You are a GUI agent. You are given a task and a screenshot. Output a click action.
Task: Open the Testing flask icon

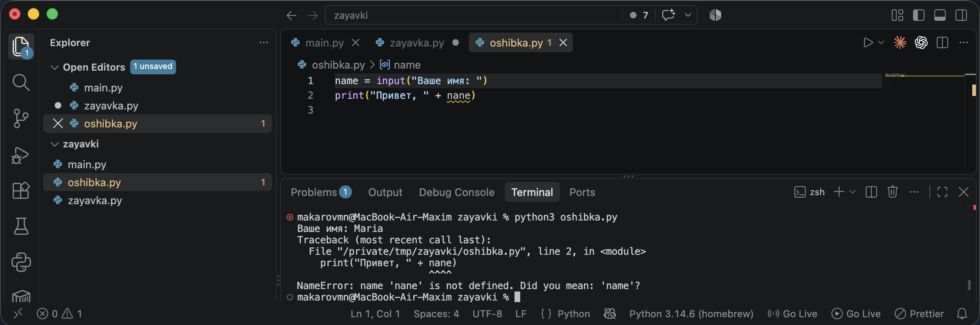pos(21,226)
